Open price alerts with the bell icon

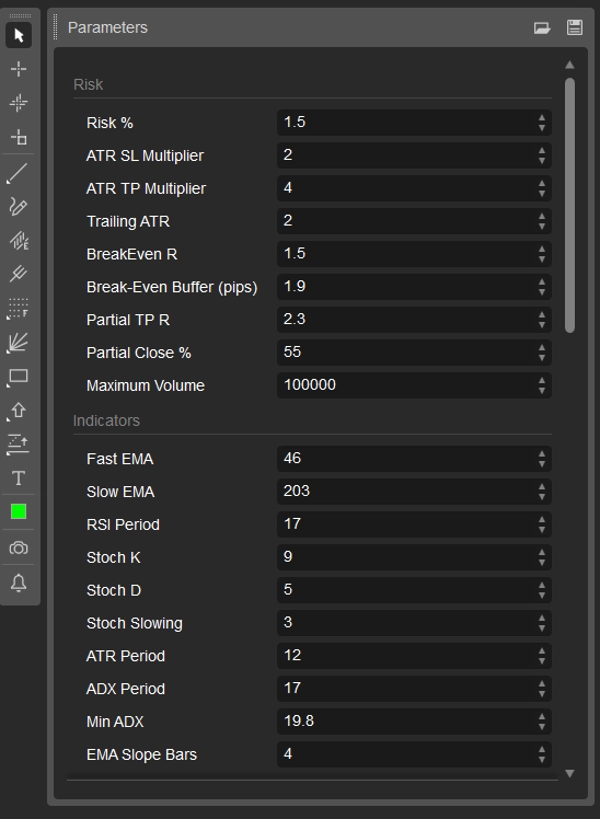19,583
